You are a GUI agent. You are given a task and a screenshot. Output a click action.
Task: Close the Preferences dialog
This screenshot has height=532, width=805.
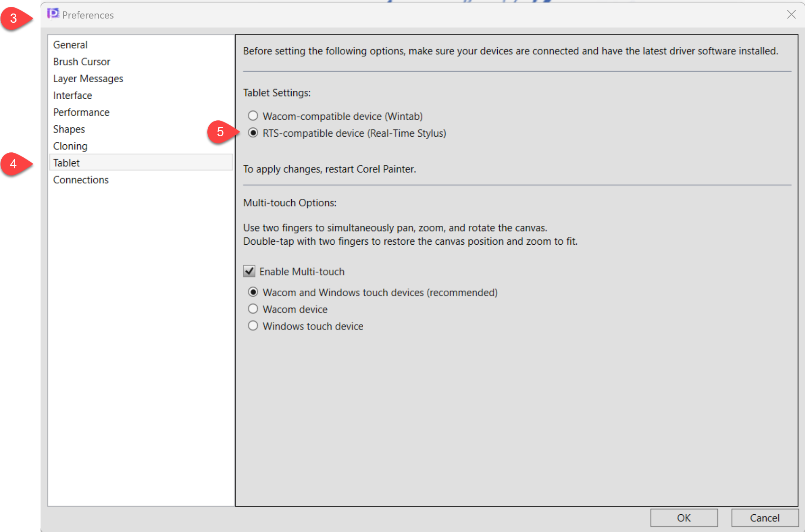coord(791,15)
